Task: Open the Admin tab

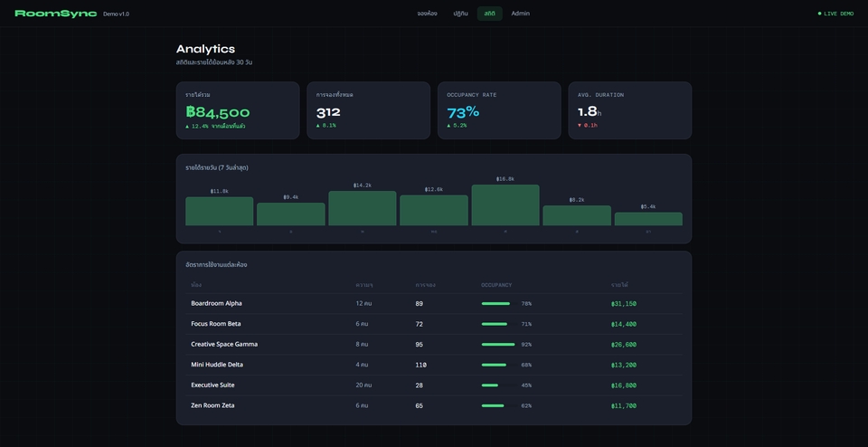Action: [x=521, y=14]
